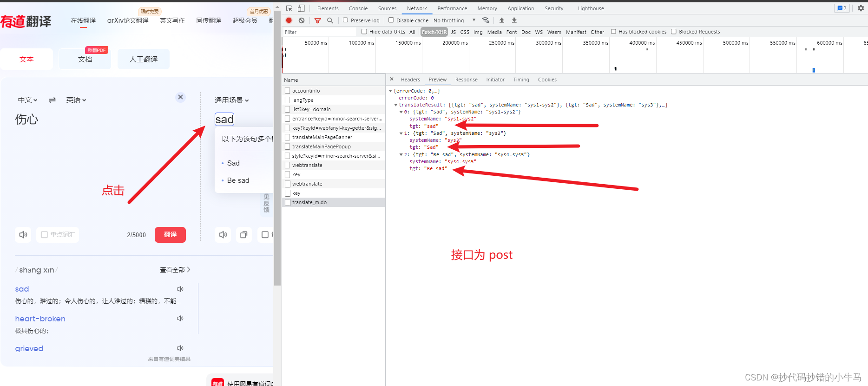Swap source and target languages
Screen dimensions: 868x386
[52, 100]
